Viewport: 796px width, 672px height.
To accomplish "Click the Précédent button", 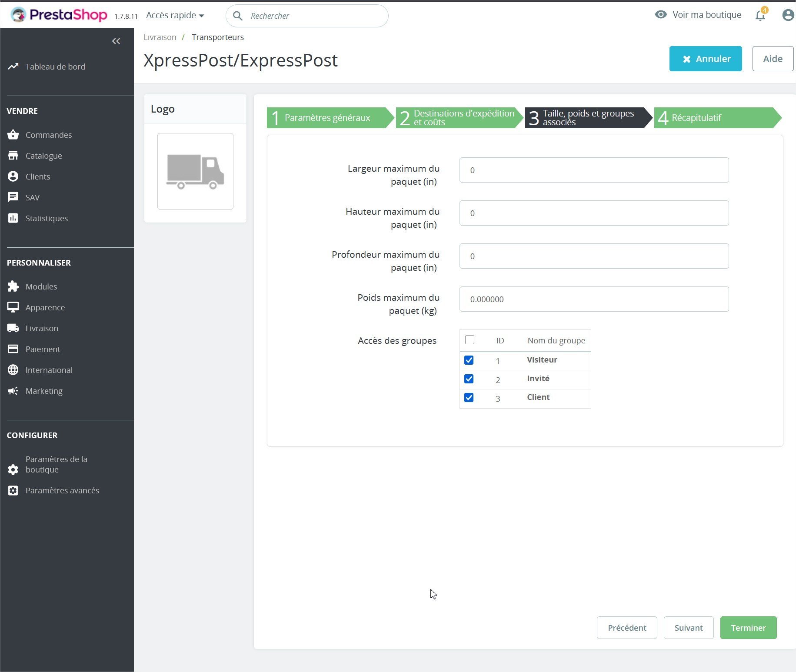I will 627,628.
